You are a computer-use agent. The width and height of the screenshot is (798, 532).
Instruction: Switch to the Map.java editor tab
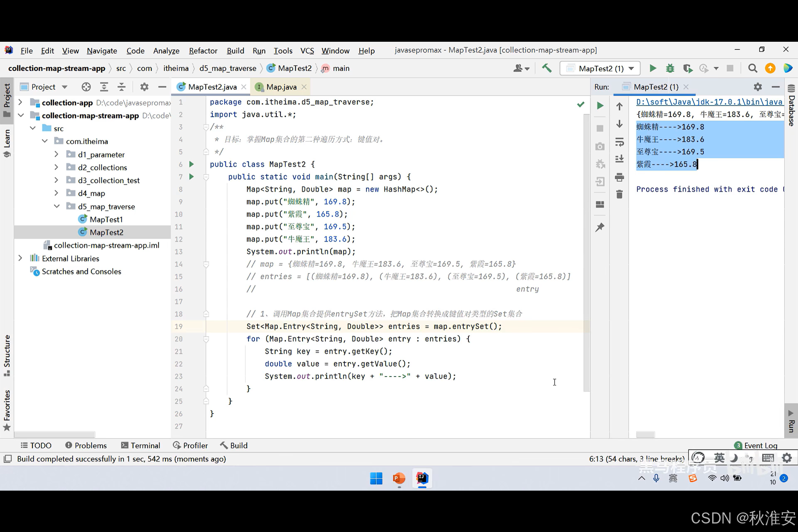point(281,87)
